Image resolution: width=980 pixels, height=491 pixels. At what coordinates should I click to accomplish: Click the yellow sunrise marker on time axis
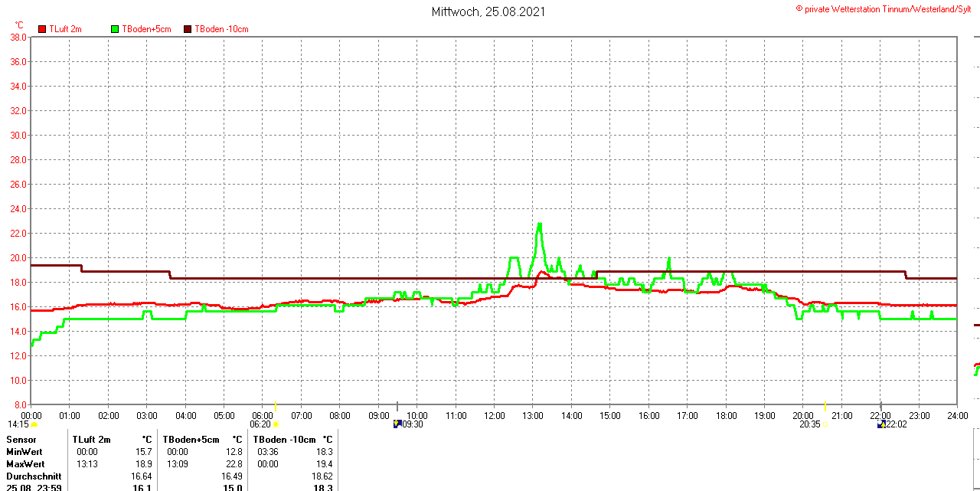coord(276,406)
